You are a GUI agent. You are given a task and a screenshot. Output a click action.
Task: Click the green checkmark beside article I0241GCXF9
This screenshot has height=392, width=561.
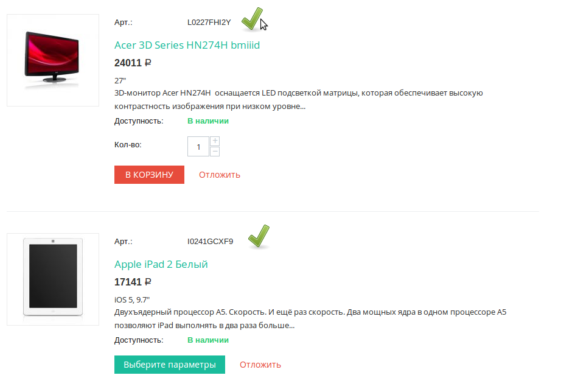click(258, 237)
